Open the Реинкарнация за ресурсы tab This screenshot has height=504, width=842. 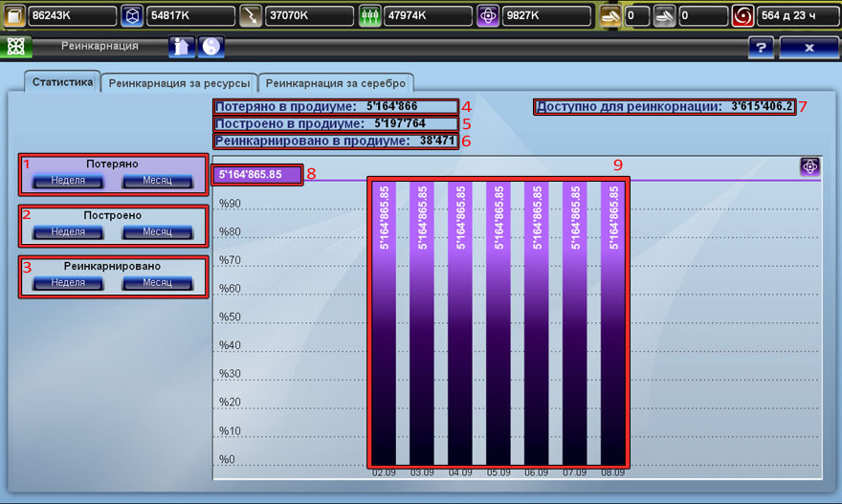point(180,83)
